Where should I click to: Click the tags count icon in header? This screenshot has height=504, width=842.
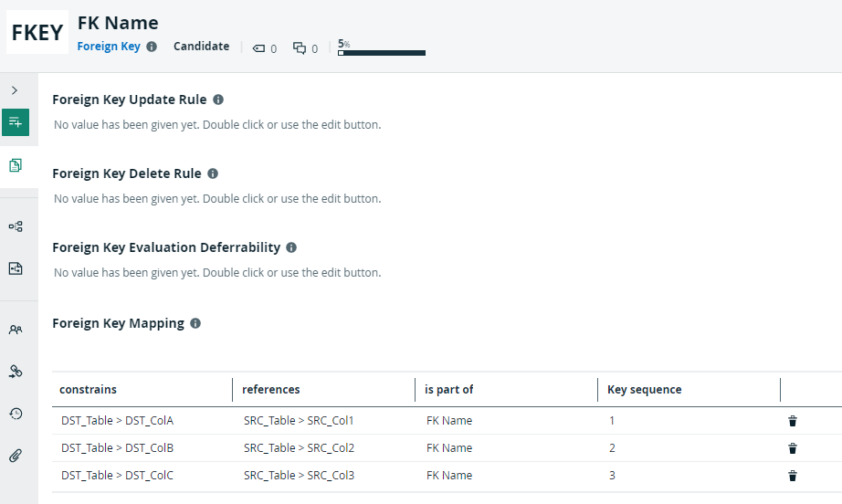tap(258, 48)
